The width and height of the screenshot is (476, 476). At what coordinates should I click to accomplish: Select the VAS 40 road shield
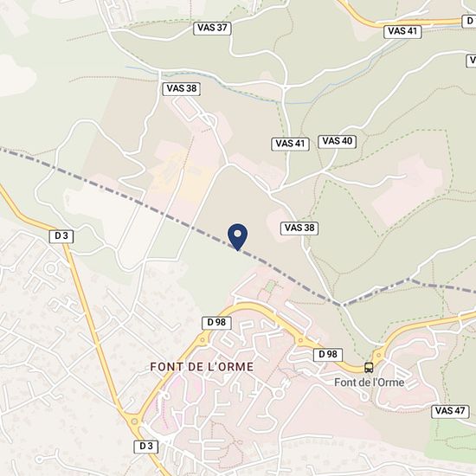[338, 141]
